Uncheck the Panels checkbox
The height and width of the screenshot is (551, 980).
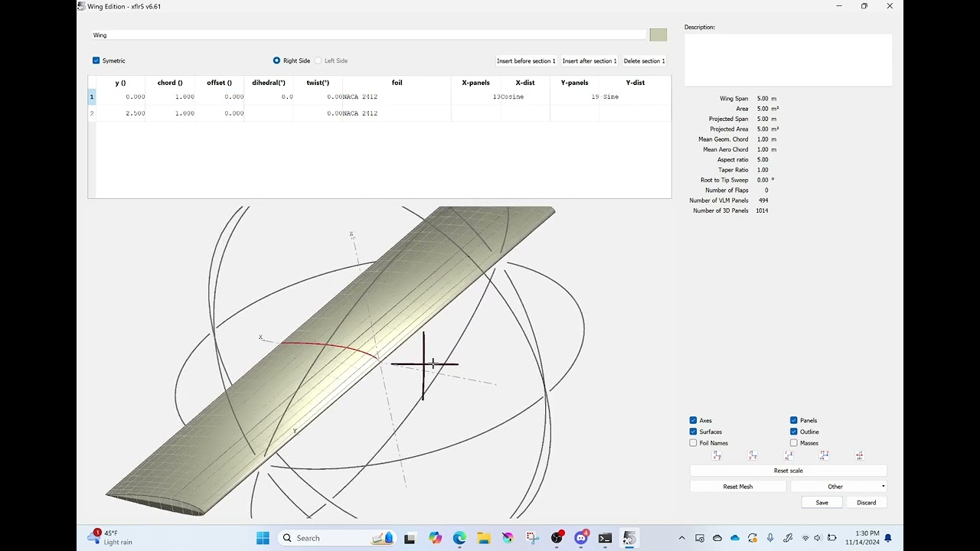tap(794, 420)
